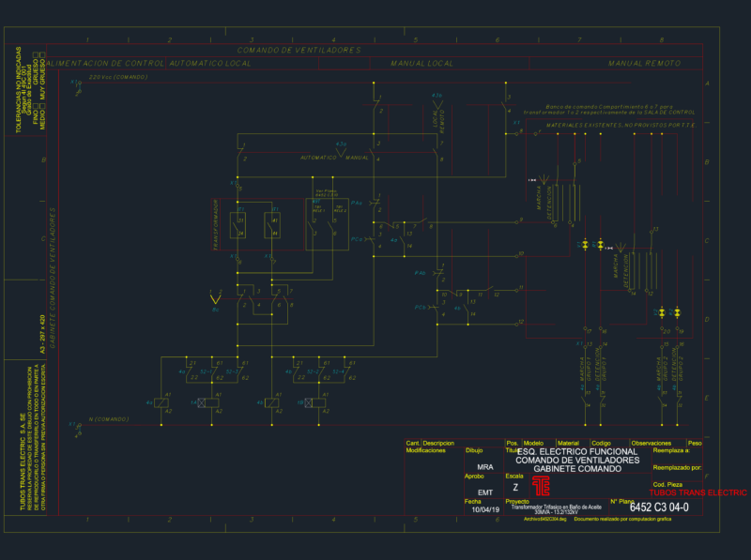Screen dimensions: 751x560
Task: Click the 'Dibujo' label
Action: tap(474, 450)
